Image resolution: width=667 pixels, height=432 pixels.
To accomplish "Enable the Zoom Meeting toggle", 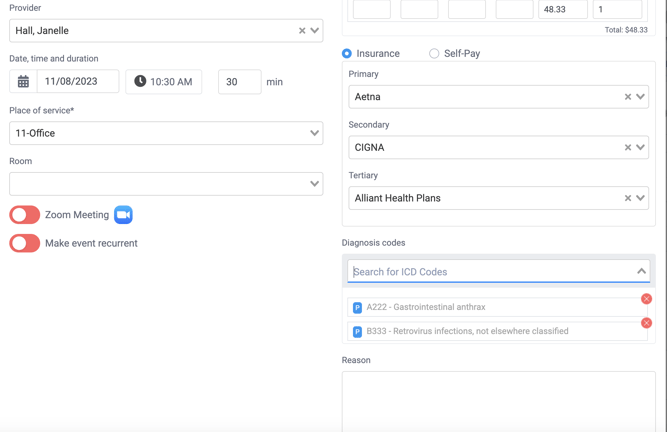I will pyautogui.click(x=25, y=215).
